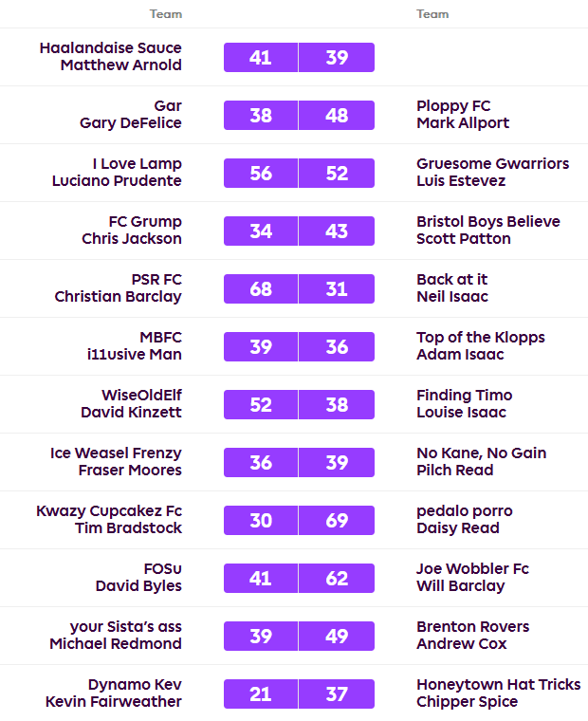588x721 pixels.
Task: Open the Top of the Klopps team
Action: (480, 338)
